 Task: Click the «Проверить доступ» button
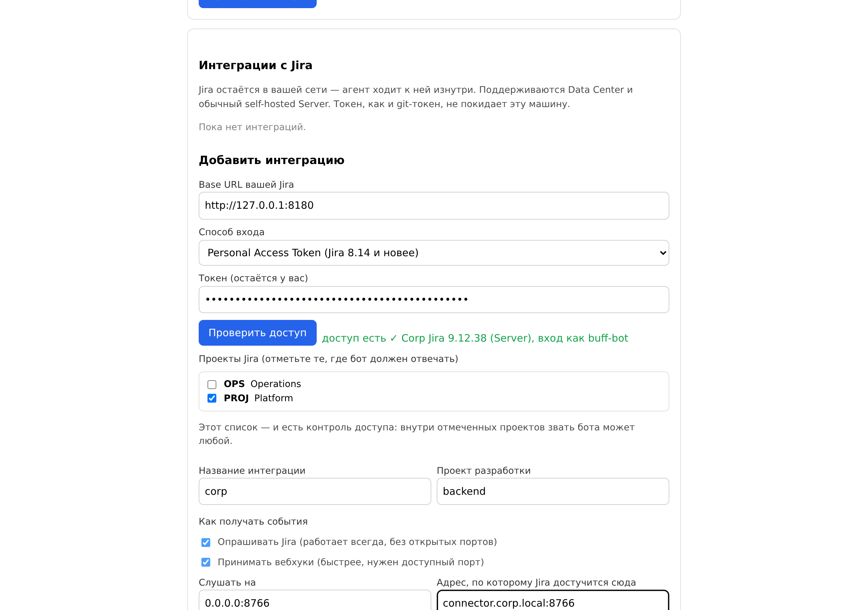click(x=257, y=332)
